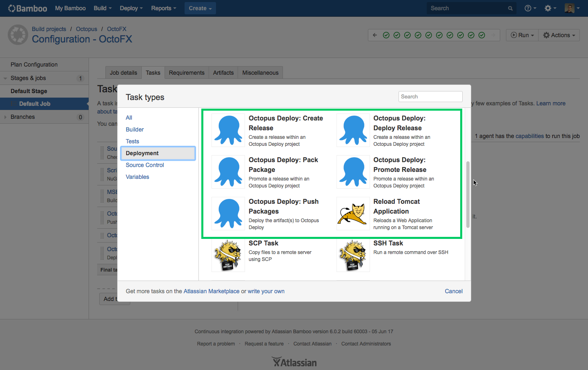Select the Octopus Deploy: Promote Release task icon
The image size is (588, 370).
pyautogui.click(x=353, y=172)
